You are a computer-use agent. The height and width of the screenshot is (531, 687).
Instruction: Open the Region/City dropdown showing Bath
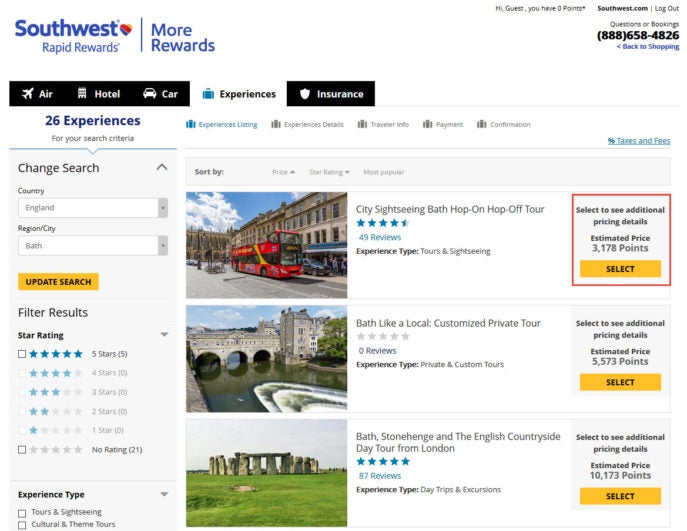coord(93,246)
